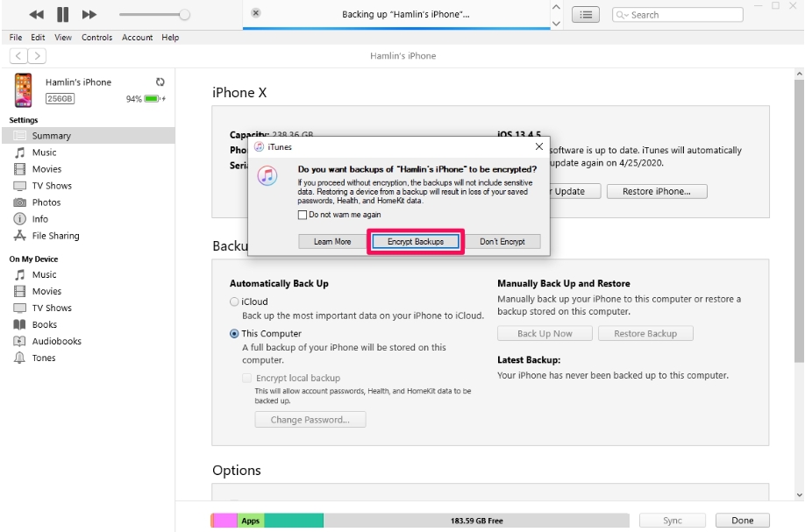Choose Don't Encrypt in the dialog

[x=502, y=242]
